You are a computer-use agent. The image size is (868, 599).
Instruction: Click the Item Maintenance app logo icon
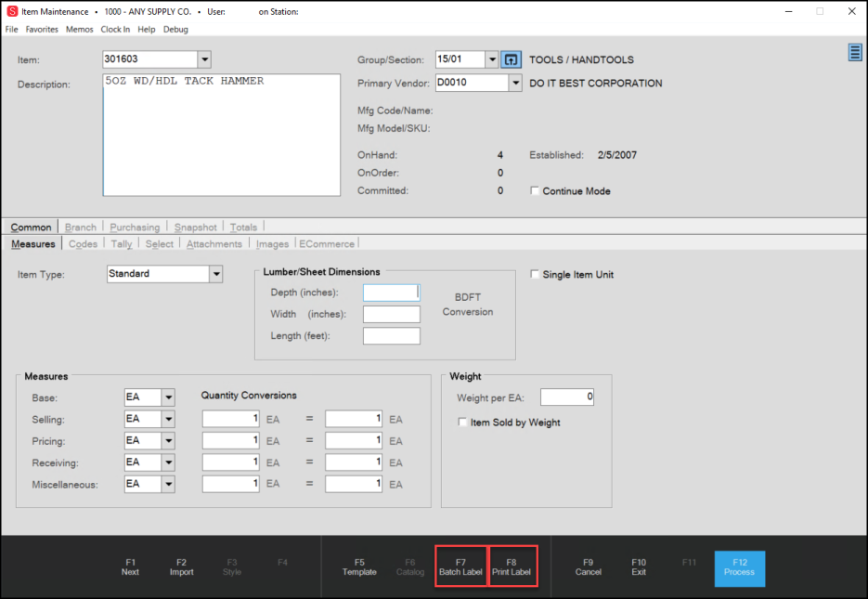[x=12, y=11]
